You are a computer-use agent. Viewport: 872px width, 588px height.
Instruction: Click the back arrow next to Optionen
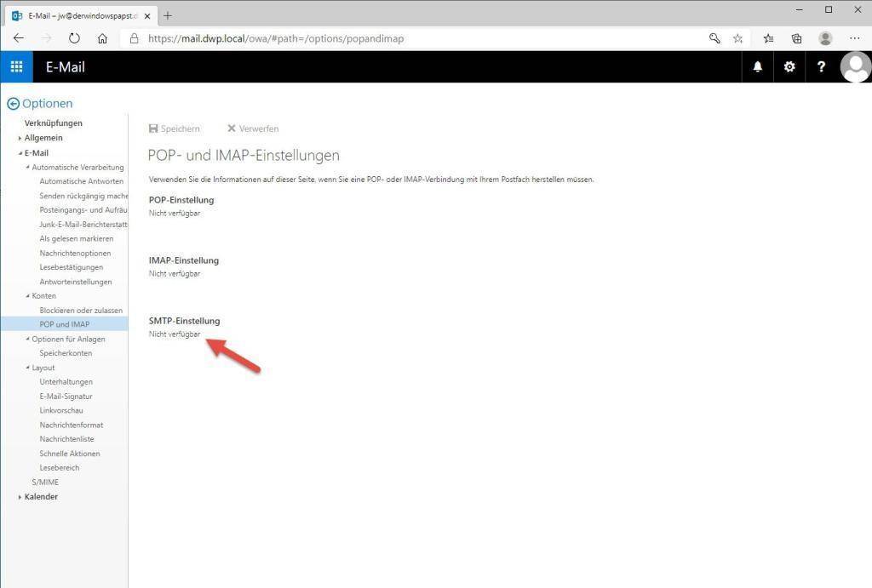(12, 103)
